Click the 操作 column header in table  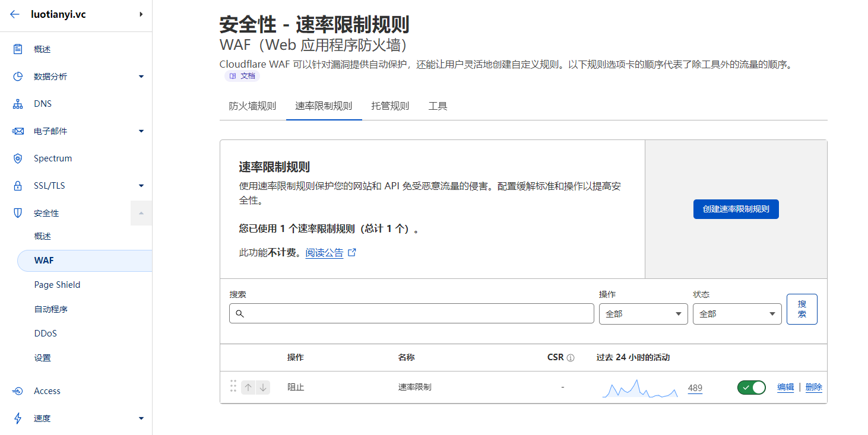296,358
